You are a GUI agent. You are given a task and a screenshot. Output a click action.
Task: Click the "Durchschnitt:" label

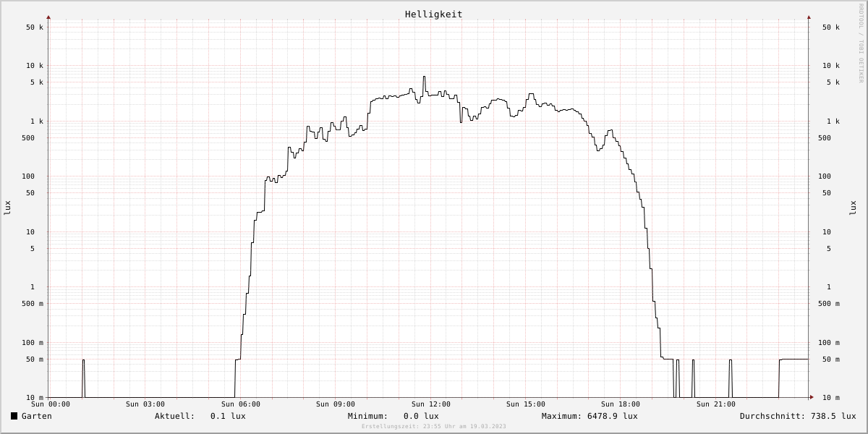pyautogui.click(x=772, y=416)
